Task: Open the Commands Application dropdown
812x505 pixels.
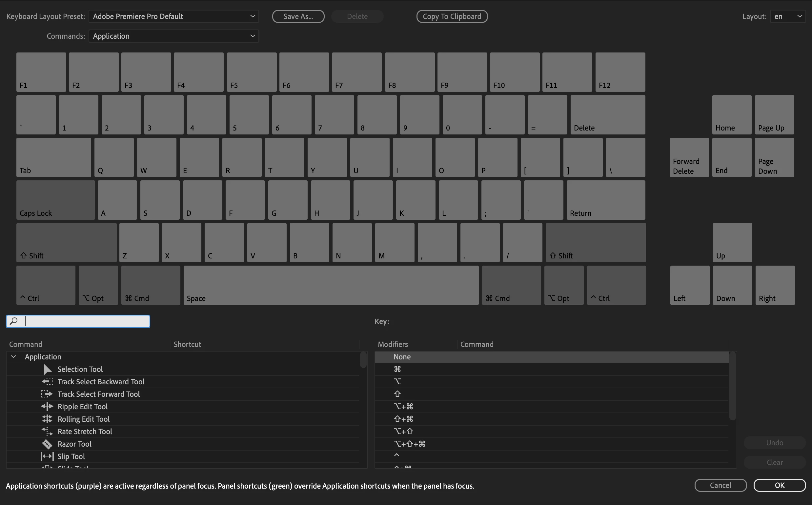Action: pos(173,36)
